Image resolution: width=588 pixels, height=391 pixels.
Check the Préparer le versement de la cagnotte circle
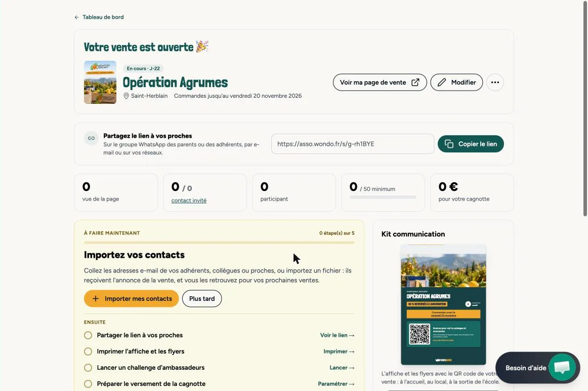(88, 384)
